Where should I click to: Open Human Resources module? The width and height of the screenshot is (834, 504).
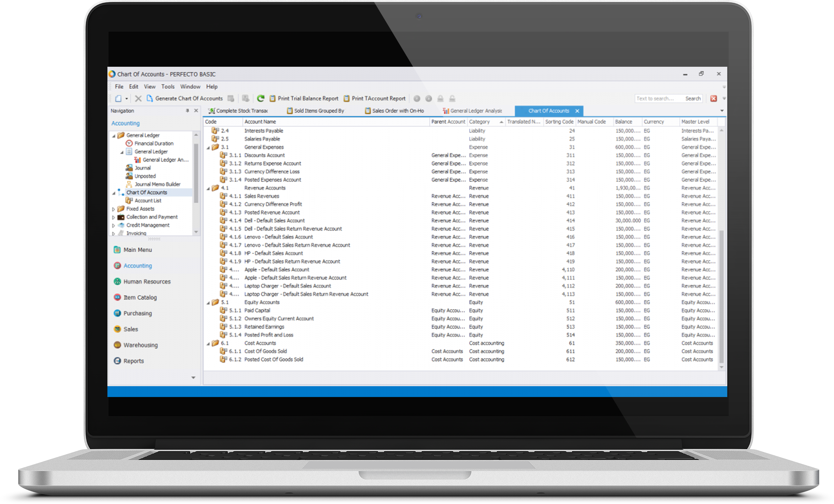147,281
